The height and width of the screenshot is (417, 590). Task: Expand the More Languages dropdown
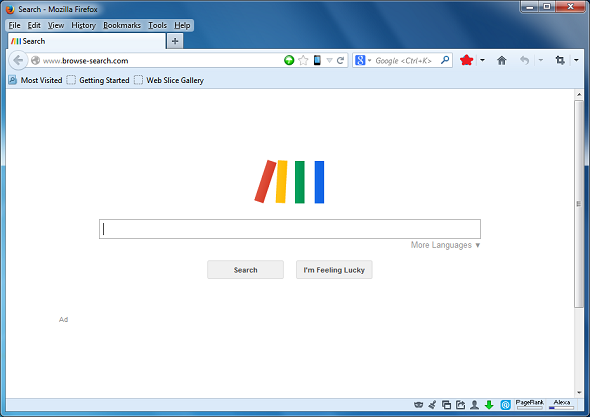[x=446, y=245]
